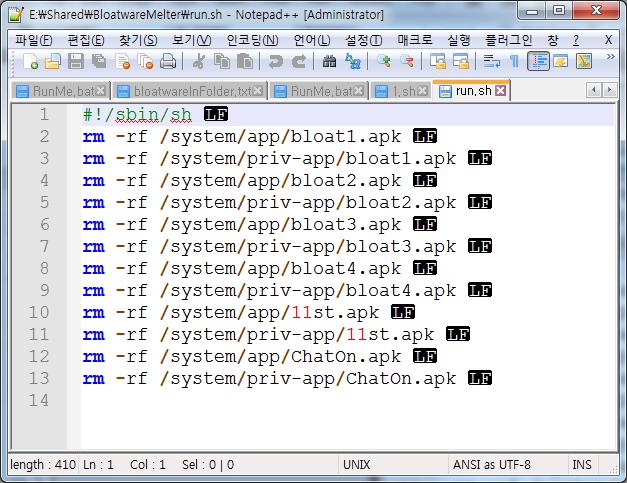Screen dimensions: 627x483
Task: Open the 인코딩(N) encoding menu
Action: [252, 39]
